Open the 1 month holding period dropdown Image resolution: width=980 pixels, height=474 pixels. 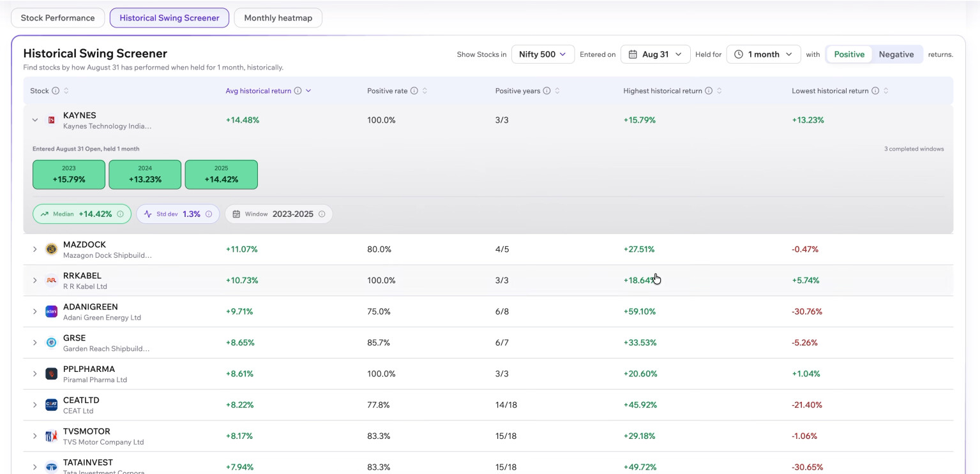click(764, 54)
